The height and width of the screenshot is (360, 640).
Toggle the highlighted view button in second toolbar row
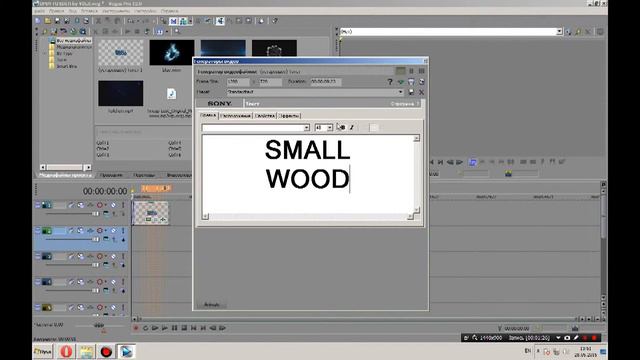click(160, 31)
